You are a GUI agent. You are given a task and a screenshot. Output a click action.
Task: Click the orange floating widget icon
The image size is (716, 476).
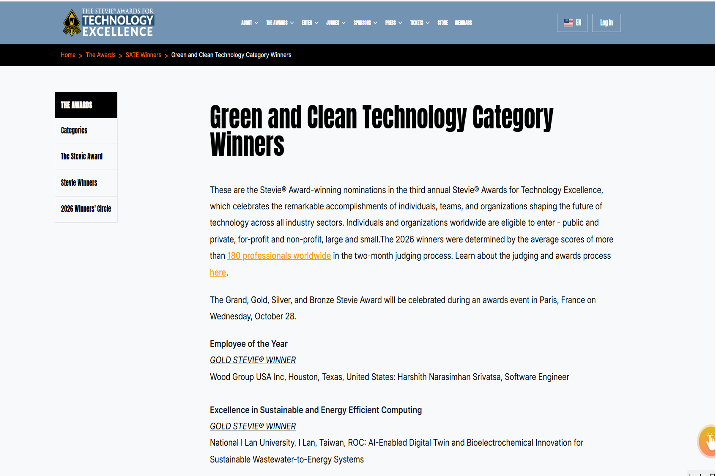(x=708, y=441)
